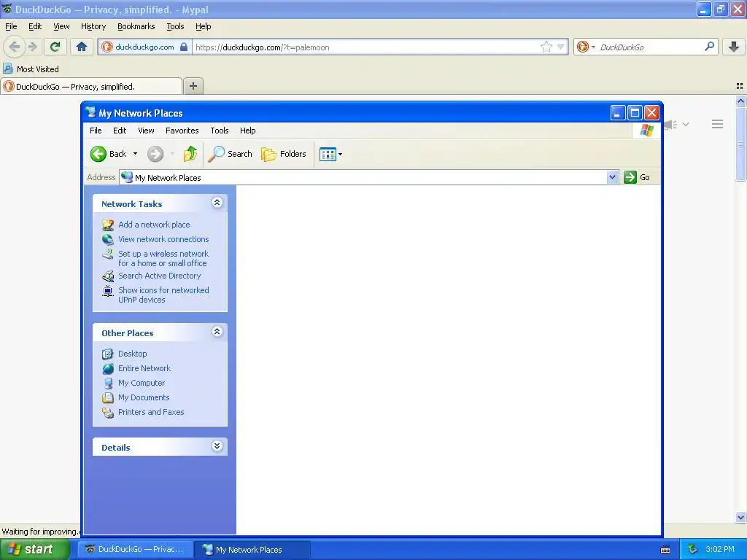The height and width of the screenshot is (560, 747).
Task: Click the browser Reload icon
Action: click(55, 47)
